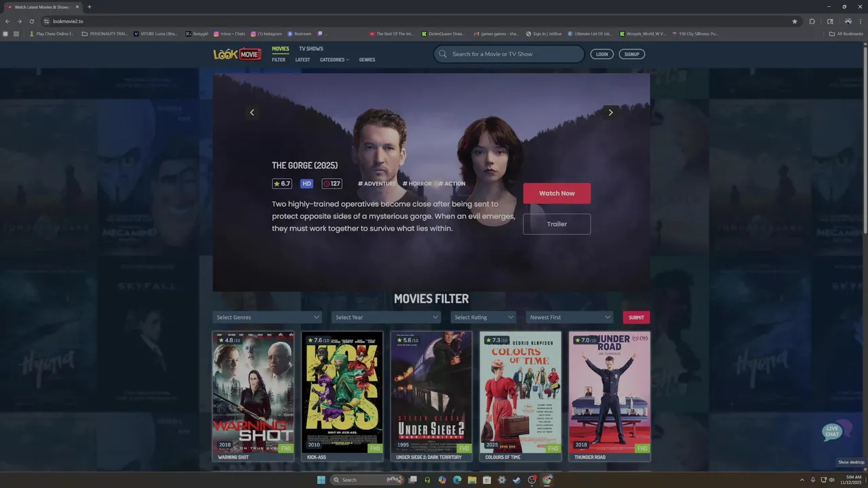Image resolution: width=868 pixels, height=488 pixels.
Task: Switch to the Movies section
Action: [x=280, y=49]
